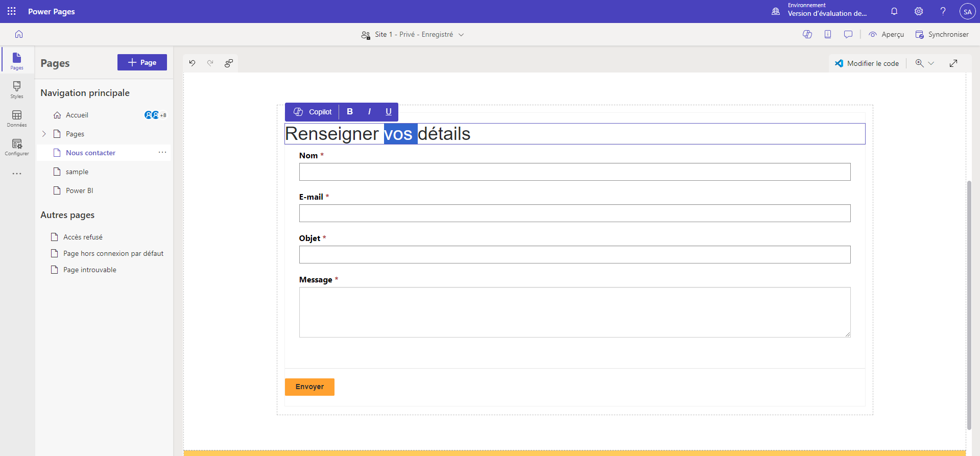Click the Message text area
Screen dimensions: 980x456
click(575, 312)
